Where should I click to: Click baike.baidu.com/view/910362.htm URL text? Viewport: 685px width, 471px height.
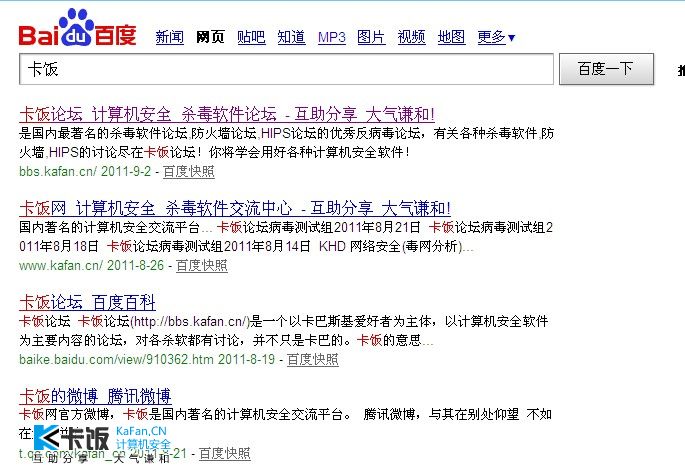[x=116, y=359]
